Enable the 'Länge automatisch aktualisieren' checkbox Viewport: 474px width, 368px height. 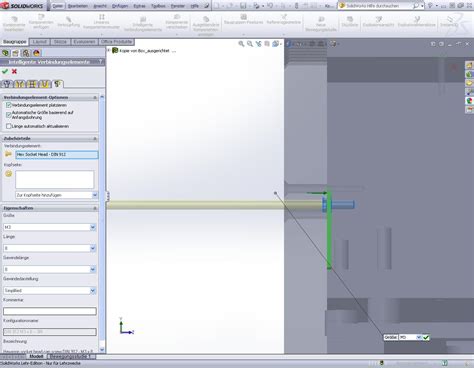pyautogui.click(x=9, y=126)
